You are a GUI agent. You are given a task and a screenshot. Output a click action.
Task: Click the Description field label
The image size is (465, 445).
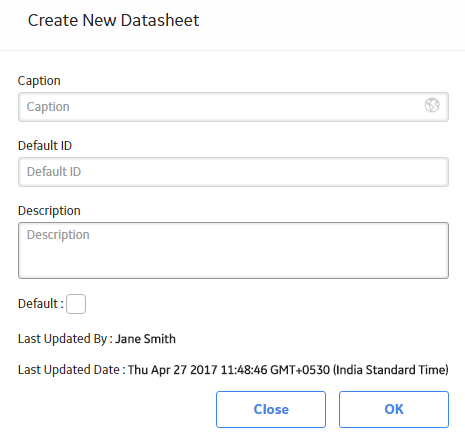[x=49, y=211]
